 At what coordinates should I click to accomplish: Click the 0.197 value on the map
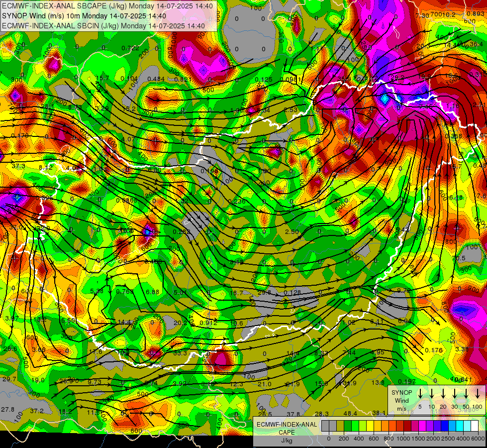tap(406, 381)
